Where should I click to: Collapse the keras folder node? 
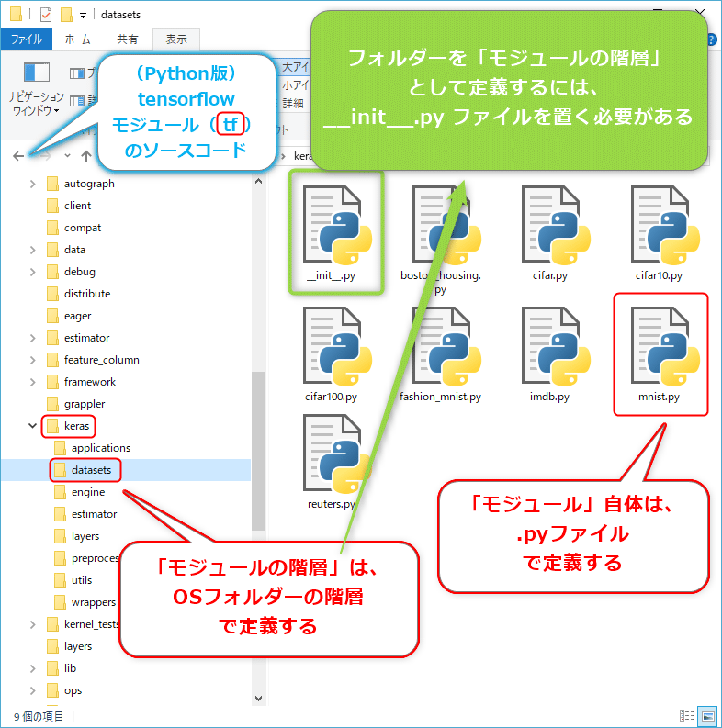[32, 425]
